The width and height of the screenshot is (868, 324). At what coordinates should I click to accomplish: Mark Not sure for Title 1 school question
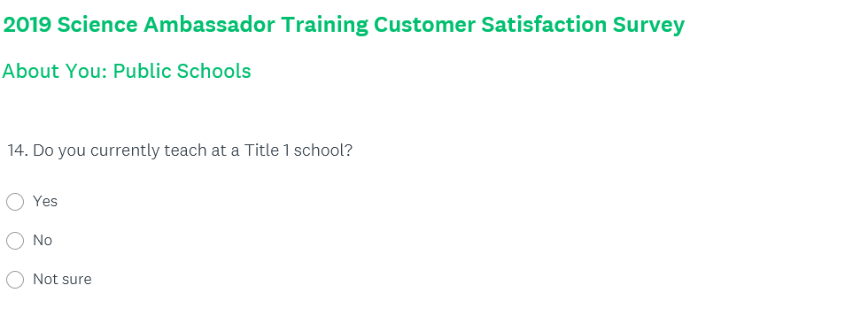(x=15, y=279)
